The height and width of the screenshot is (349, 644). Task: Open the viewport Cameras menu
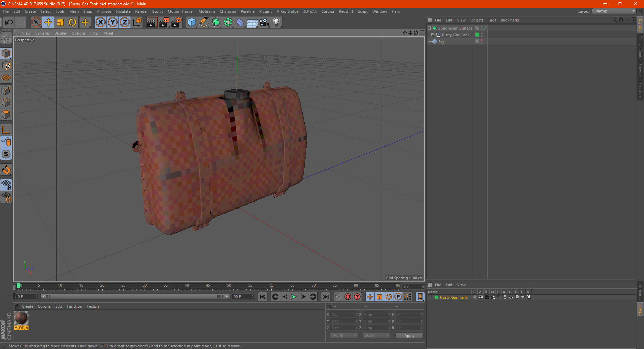42,33
